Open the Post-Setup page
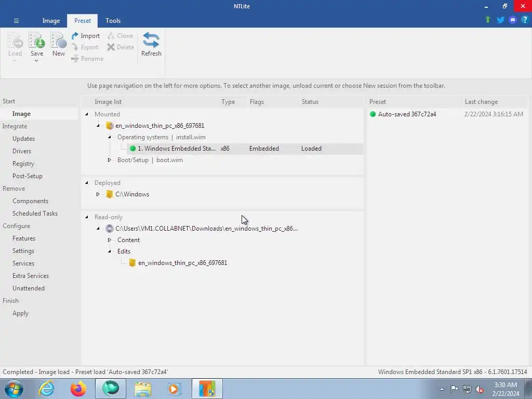The height and width of the screenshot is (399, 532). tap(27, 176)
